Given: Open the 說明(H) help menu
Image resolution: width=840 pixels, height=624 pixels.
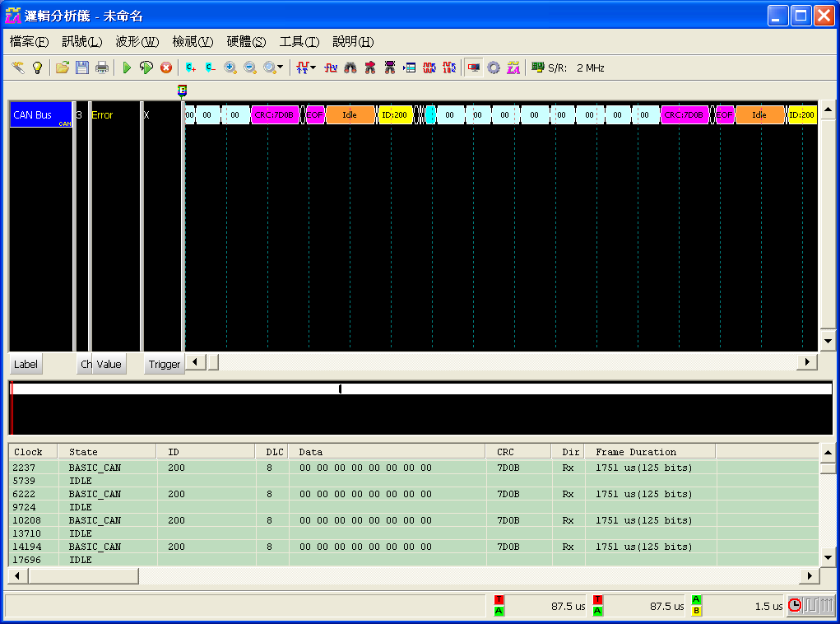Looking at the screenshot, I should 353,42.
